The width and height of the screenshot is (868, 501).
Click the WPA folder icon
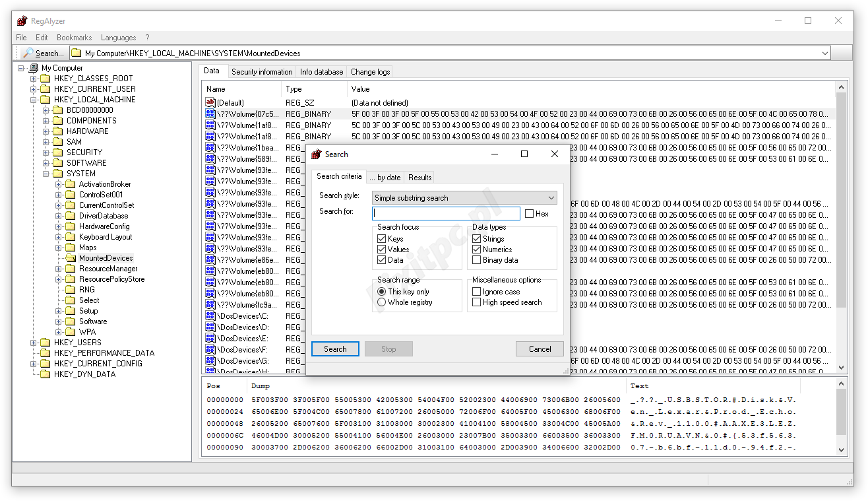coord(70,332)
